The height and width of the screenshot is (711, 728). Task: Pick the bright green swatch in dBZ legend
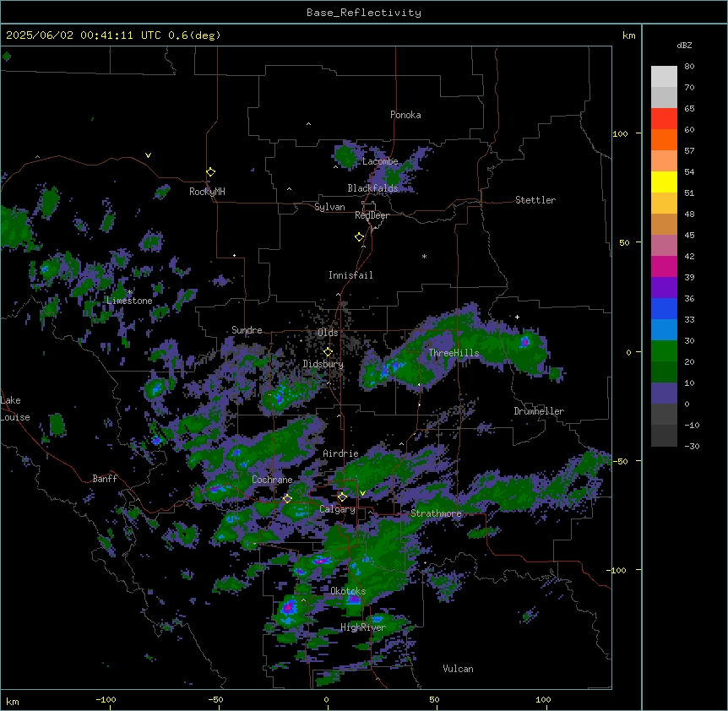[664, 351]
